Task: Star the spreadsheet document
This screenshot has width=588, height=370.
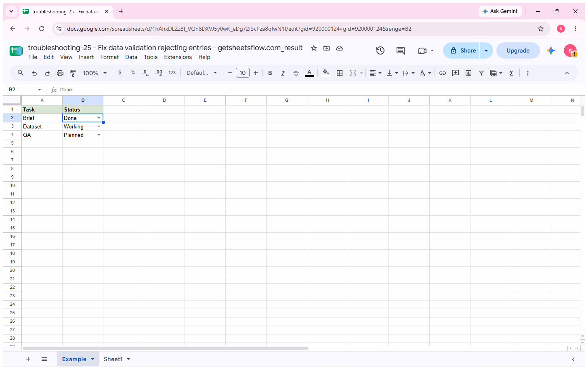Action: point(314,48)
